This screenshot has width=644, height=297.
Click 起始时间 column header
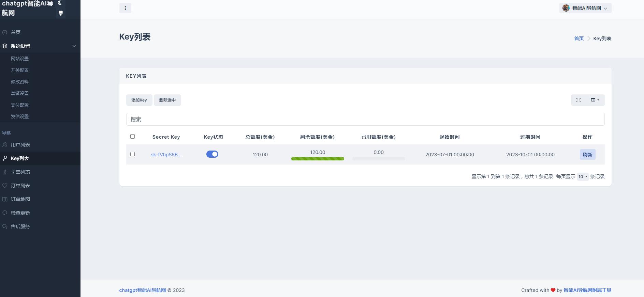point(450,137)
